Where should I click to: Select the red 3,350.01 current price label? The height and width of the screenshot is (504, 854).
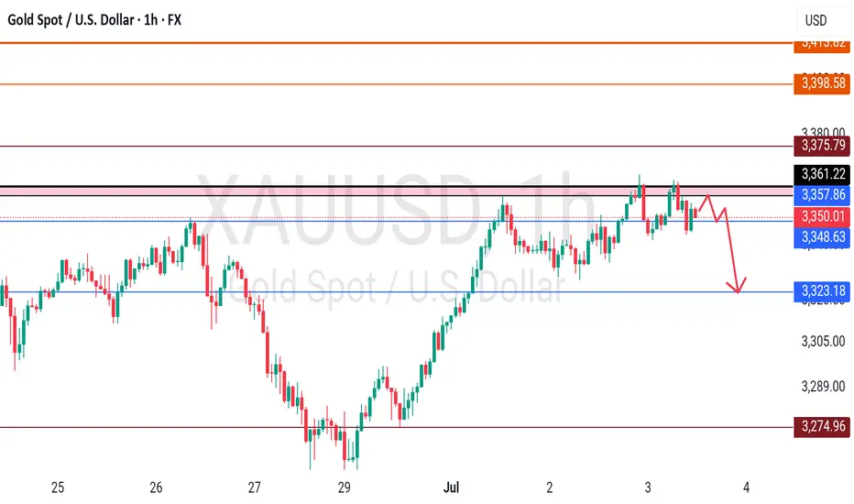821,216
